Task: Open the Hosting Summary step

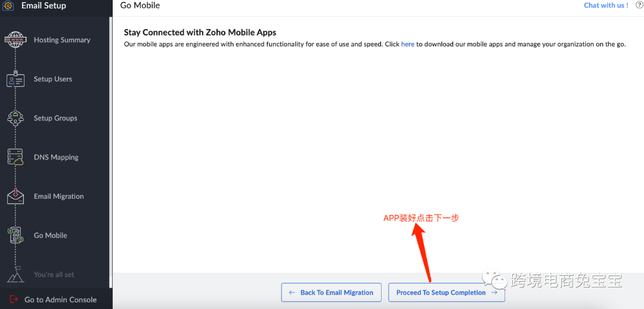Action: (x=62, y=40)
